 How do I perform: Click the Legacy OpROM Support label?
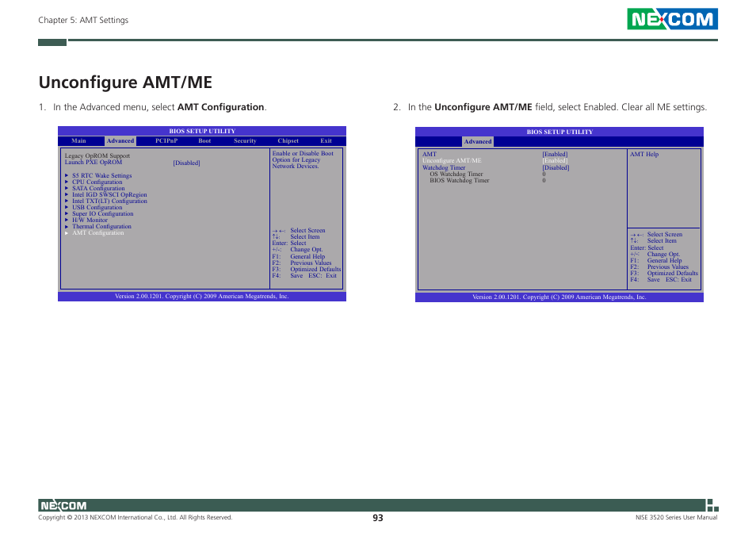coord(97,155)
